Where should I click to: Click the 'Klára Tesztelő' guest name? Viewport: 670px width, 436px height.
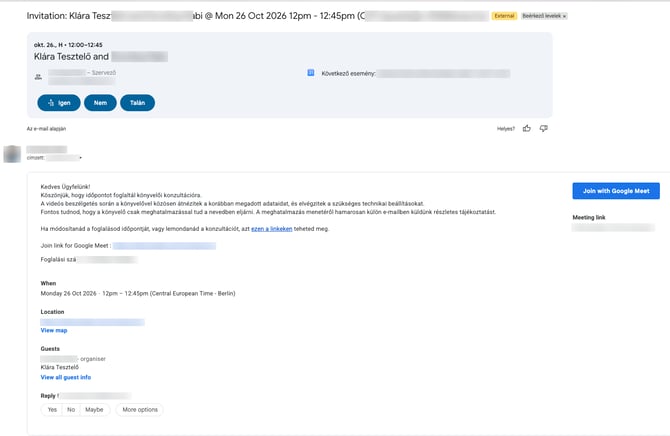point(60,367)
